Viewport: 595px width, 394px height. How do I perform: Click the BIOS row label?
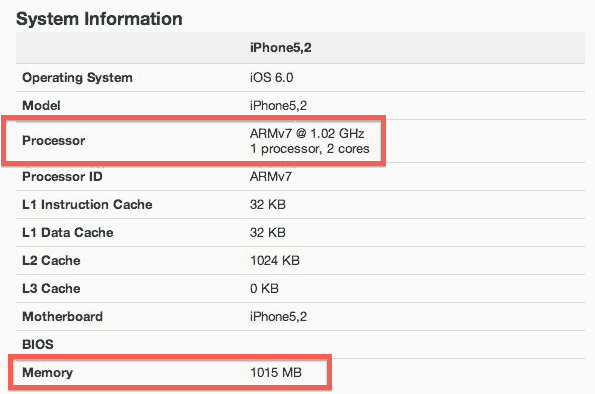[38, 345]
